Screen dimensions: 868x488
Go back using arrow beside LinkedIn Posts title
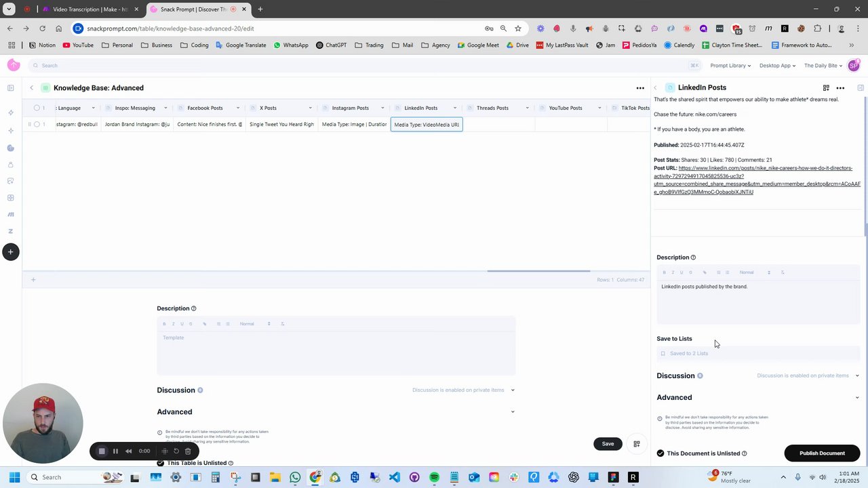[655, 88]
